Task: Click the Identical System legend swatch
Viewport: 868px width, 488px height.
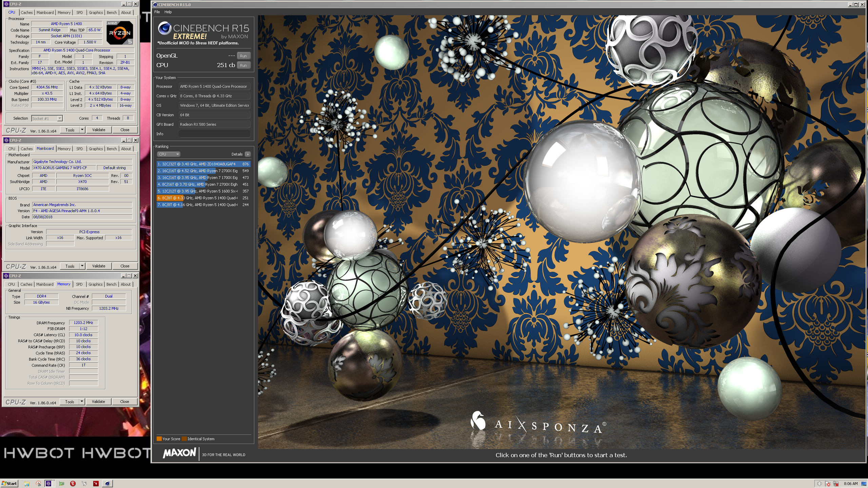Action: pyautogui.click(x=184, y=439)
